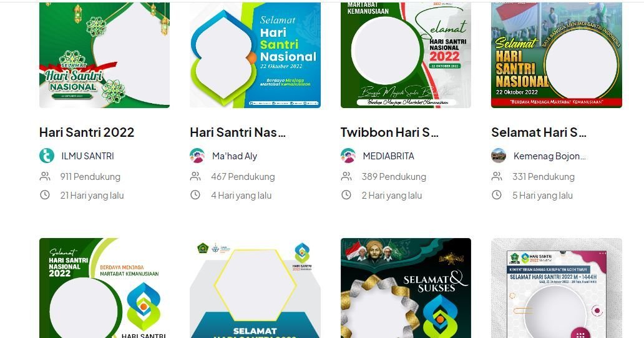The image size is (644, 338).
Task: Open the Twibbon Hari S... title link
Action: pyautogui.click(x=389, y=132)
